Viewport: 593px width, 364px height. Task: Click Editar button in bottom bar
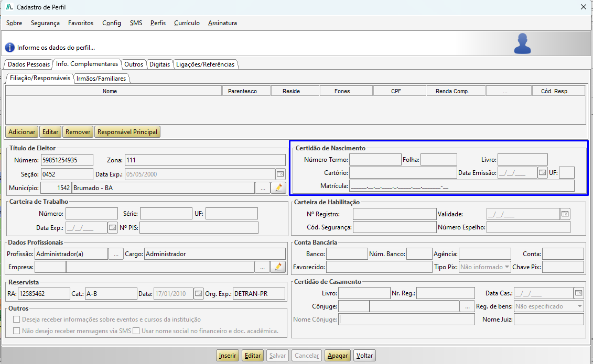(253, 355)
